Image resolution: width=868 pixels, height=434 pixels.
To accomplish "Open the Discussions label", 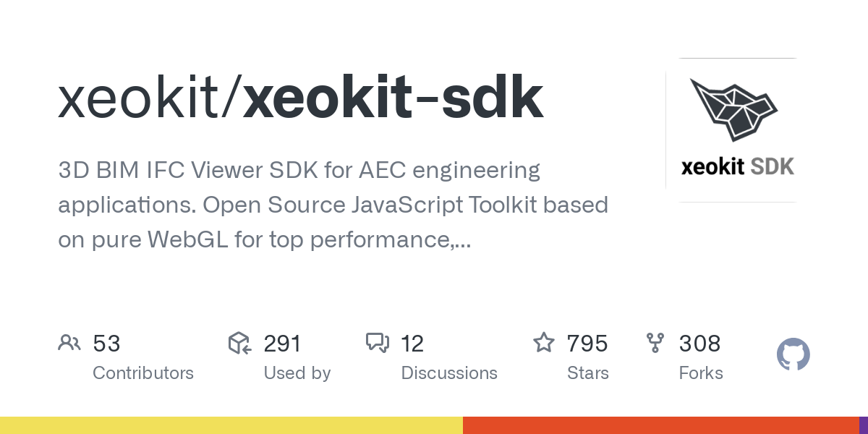I will click(x=449, y=373).
